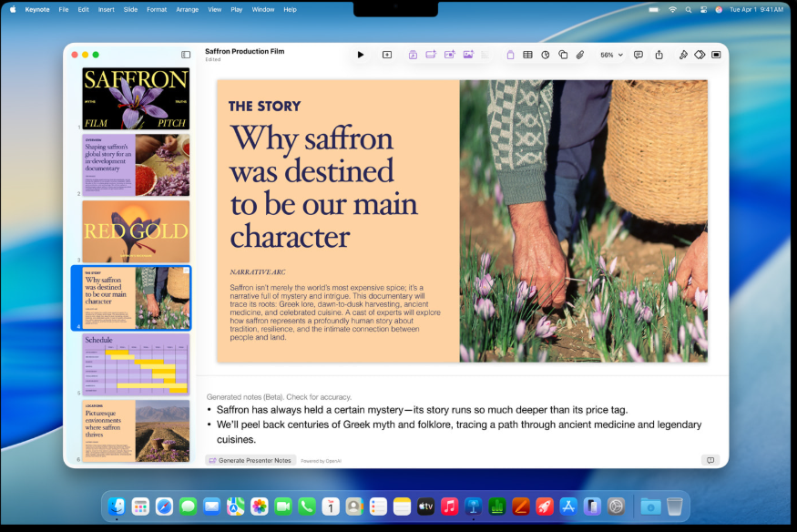Open the Format paintbrush panel

tap(683, 55)
